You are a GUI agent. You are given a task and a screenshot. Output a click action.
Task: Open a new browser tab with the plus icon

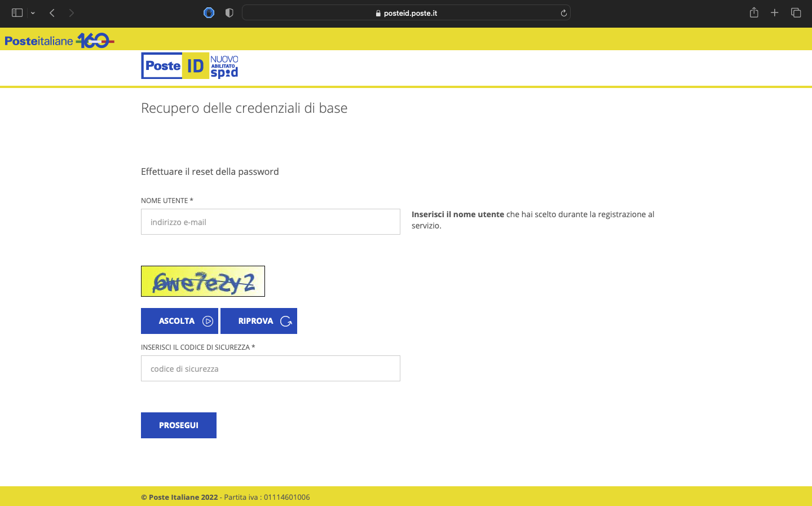click(x=775, y=12)
